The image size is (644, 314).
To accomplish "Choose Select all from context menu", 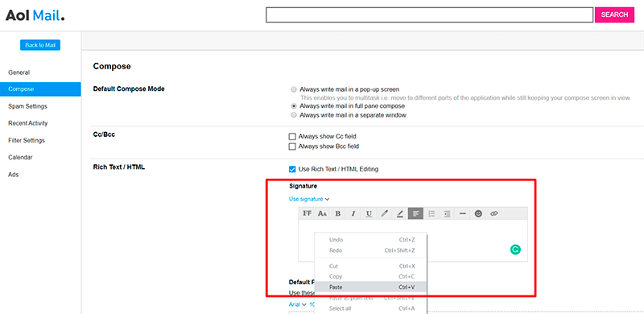I will coord(371,308).
